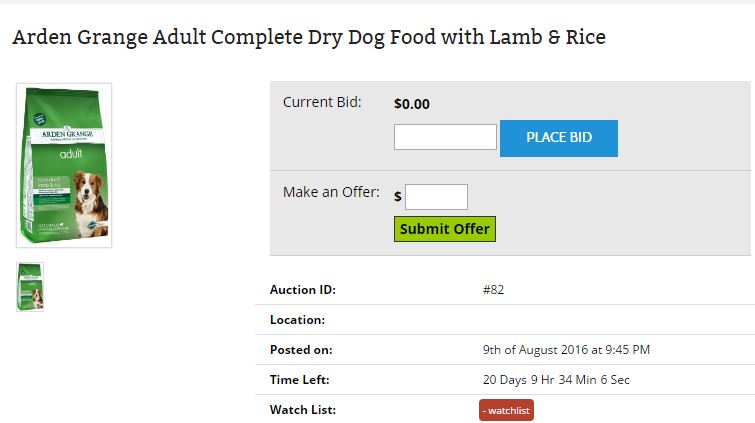Click the large dog food product image

[x=64, y=165]
